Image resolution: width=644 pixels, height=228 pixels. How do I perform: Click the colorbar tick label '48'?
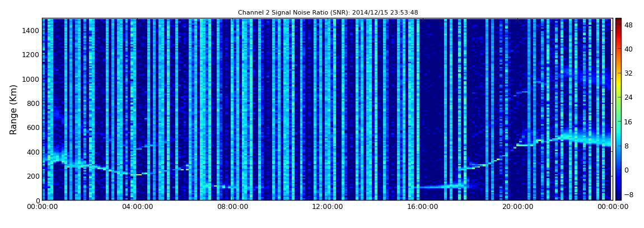[628, 25]
